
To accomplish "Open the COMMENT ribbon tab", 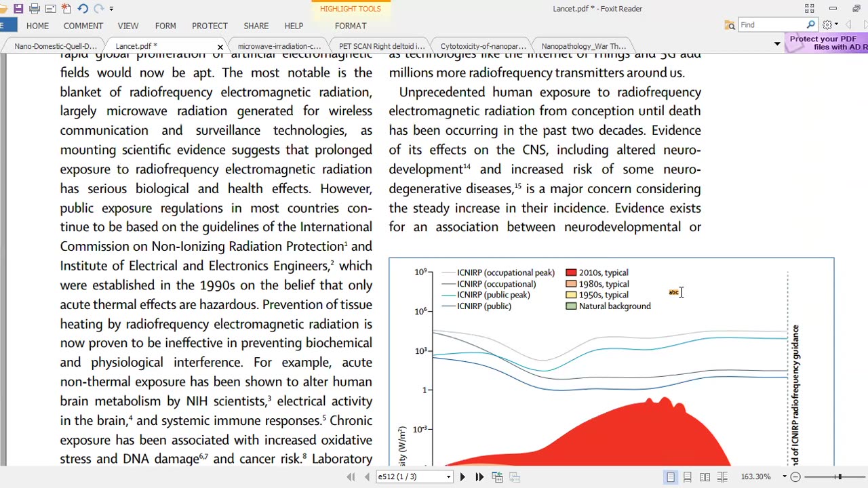I will point(83,26).
